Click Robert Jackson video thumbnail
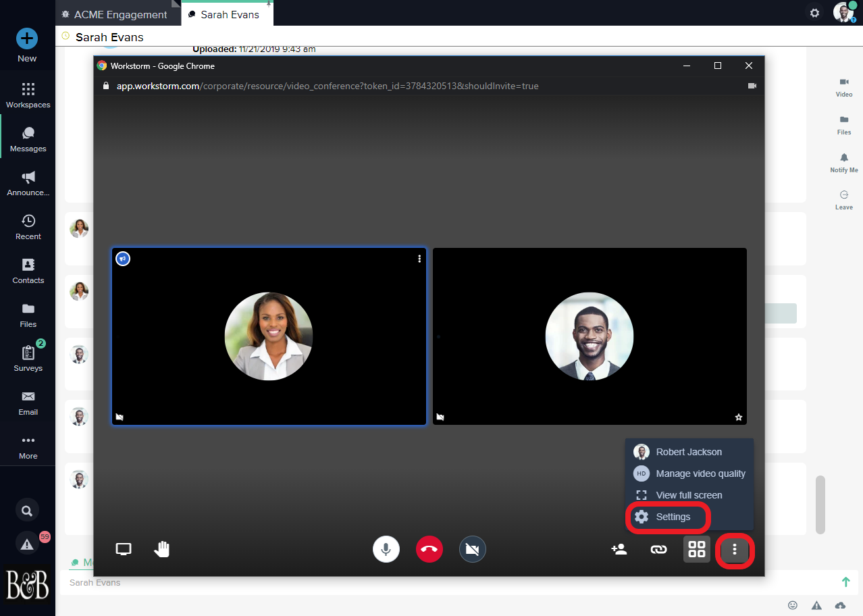The image size is (863, 616). click(590, 336)
